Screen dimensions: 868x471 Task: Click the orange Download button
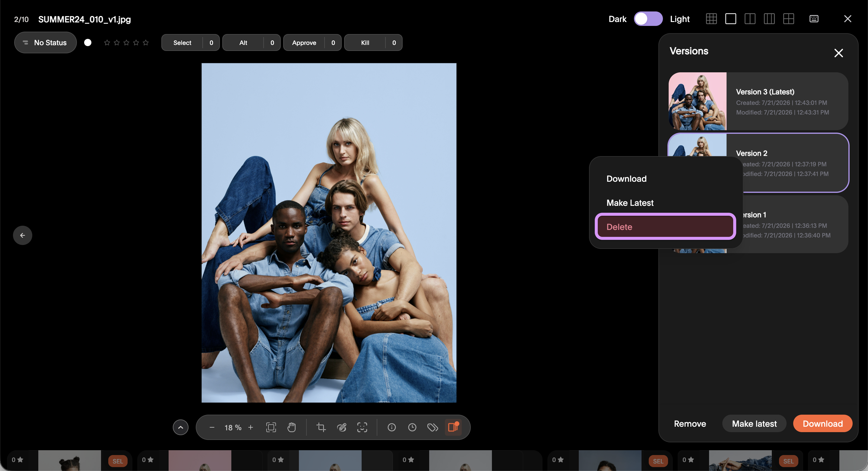point(822,423)
